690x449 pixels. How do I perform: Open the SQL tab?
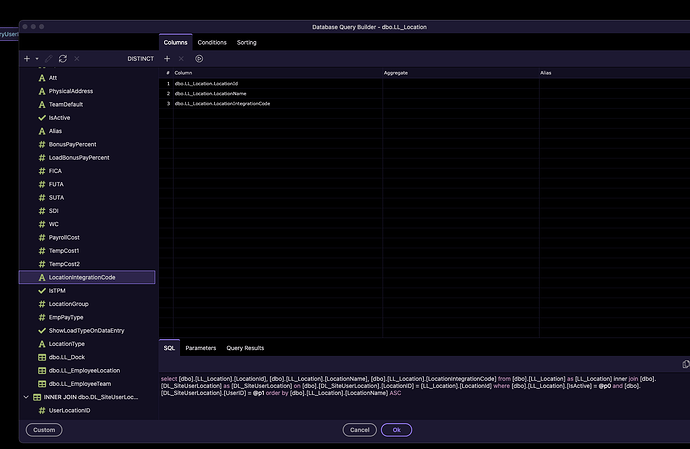click(x=169, y=348)
